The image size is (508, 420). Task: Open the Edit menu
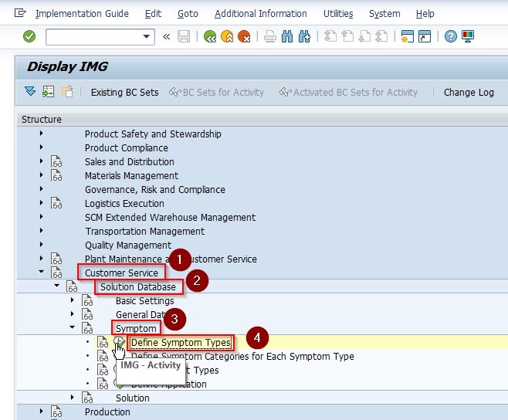click(153, 14)
